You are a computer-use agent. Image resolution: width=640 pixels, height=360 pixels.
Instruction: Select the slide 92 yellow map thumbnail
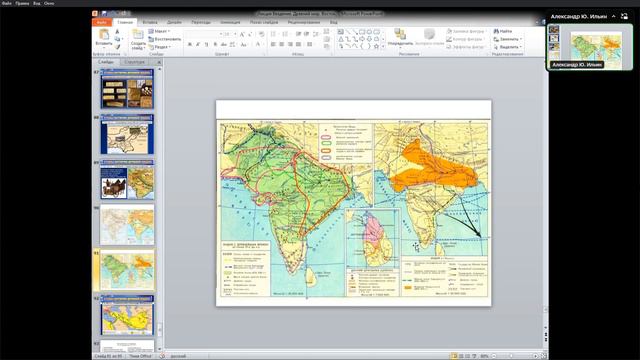pos(127,315)
